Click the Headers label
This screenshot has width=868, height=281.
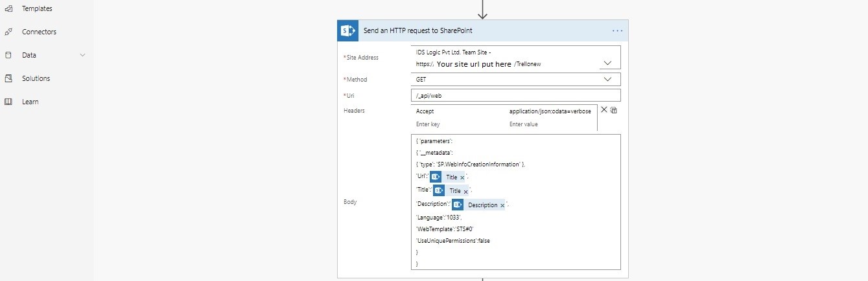click(354, 111)
